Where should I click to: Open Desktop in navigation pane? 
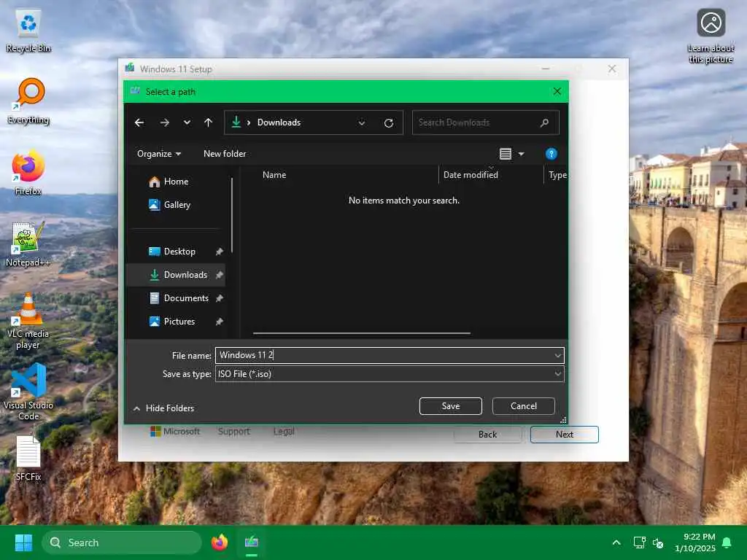(x=179, y=252)
